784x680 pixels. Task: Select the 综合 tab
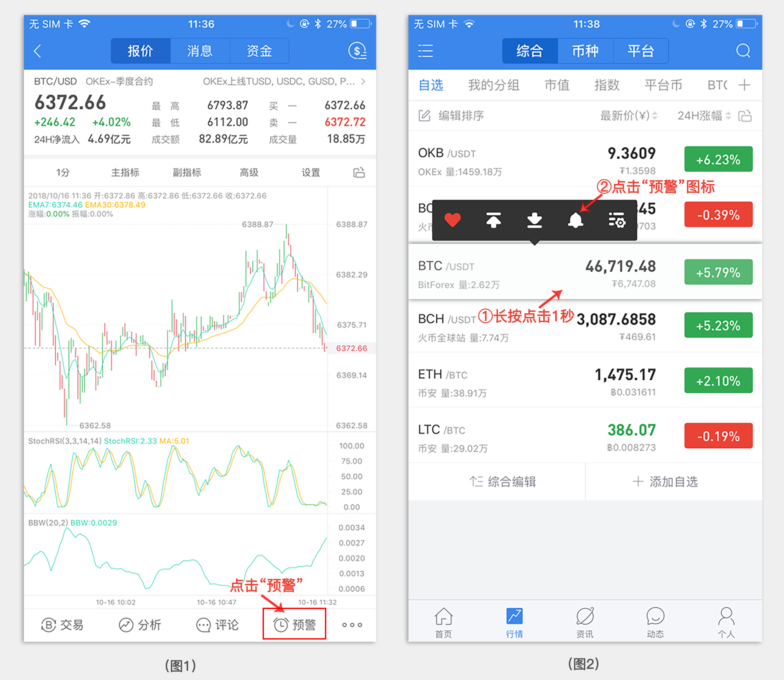pos(530,51)
